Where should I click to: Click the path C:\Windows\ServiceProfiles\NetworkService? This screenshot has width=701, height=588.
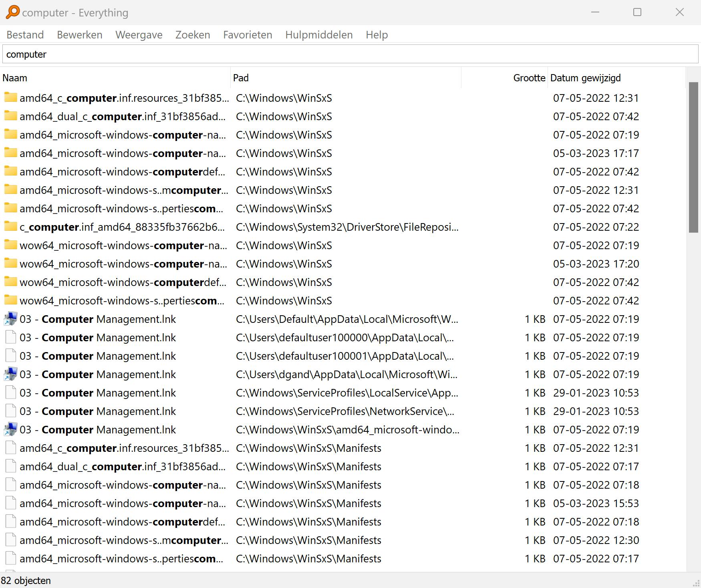(x=345, y=411)
